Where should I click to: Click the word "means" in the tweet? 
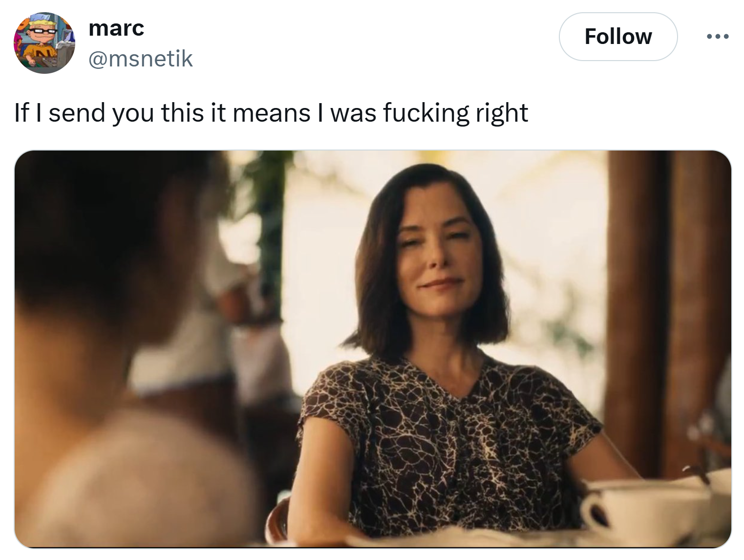pyautogui.click(x=272, y=113)
